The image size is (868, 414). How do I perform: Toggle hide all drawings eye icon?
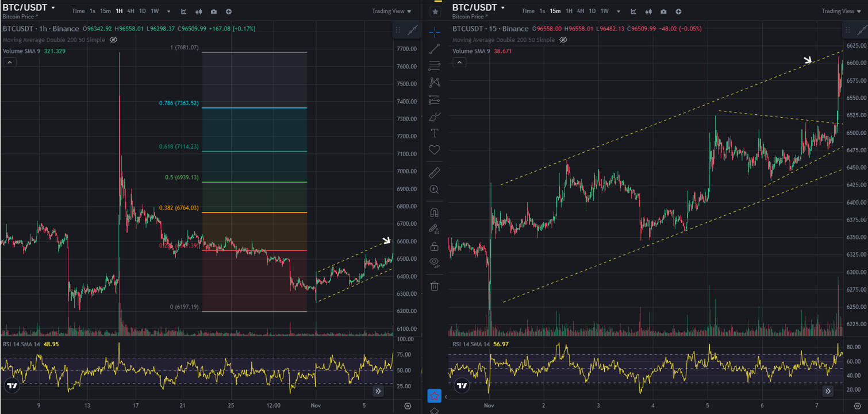(435, 262)
